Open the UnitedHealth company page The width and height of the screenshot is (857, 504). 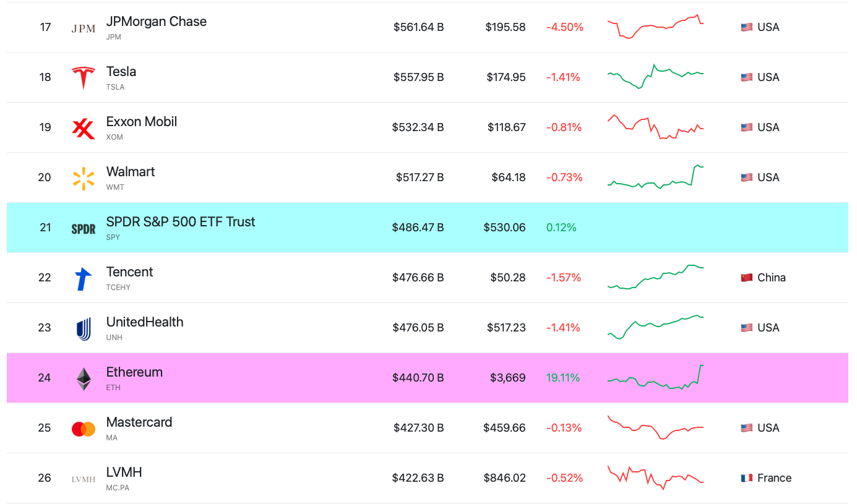pos(144,322)
